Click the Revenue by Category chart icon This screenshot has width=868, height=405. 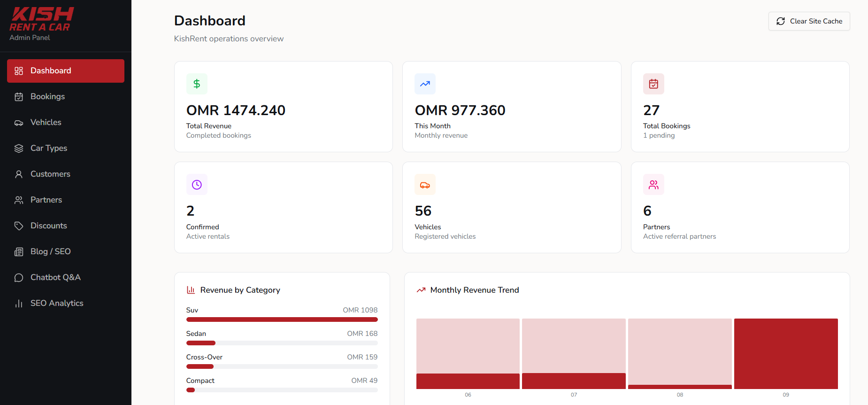(x=191, y=290)
